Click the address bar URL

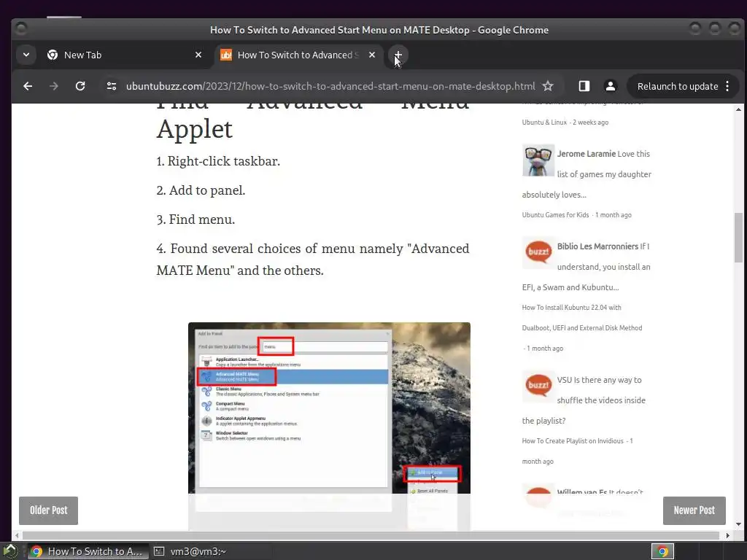330,86
